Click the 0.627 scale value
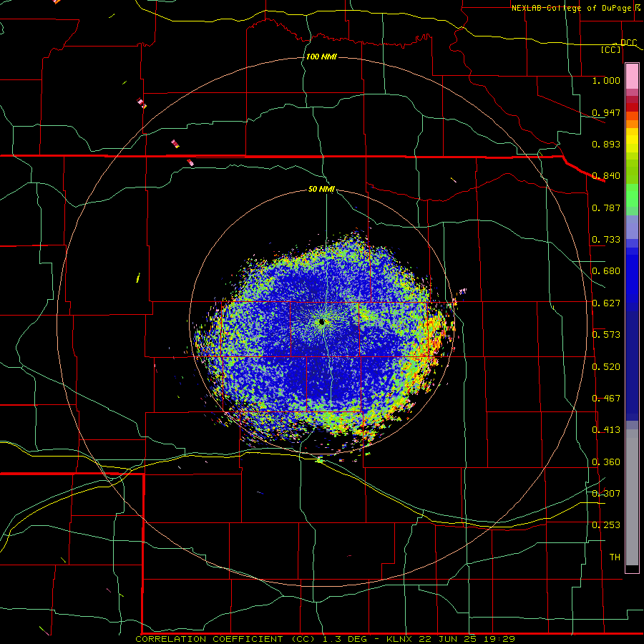 pos(606,303)
